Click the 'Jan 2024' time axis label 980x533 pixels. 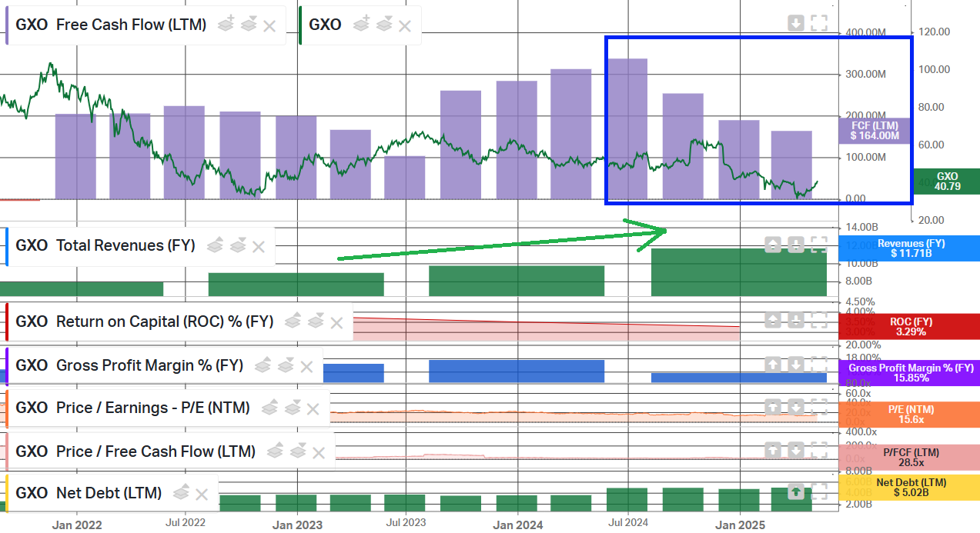[x=518, y=525]
